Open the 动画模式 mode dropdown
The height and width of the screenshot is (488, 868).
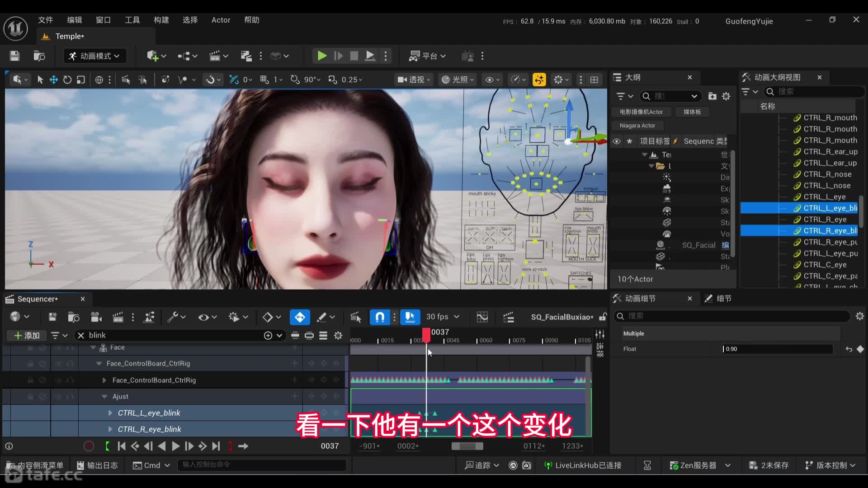coord(94,56)
